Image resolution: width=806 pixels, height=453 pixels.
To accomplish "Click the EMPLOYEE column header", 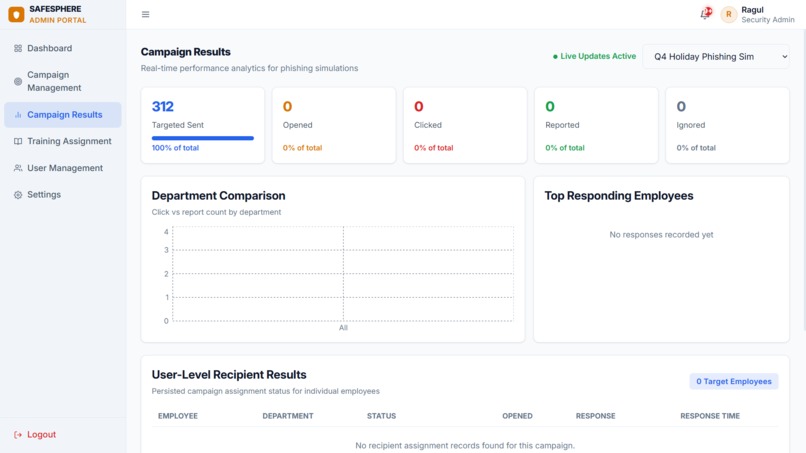I will pyautogui.click(x=178, y=416).
